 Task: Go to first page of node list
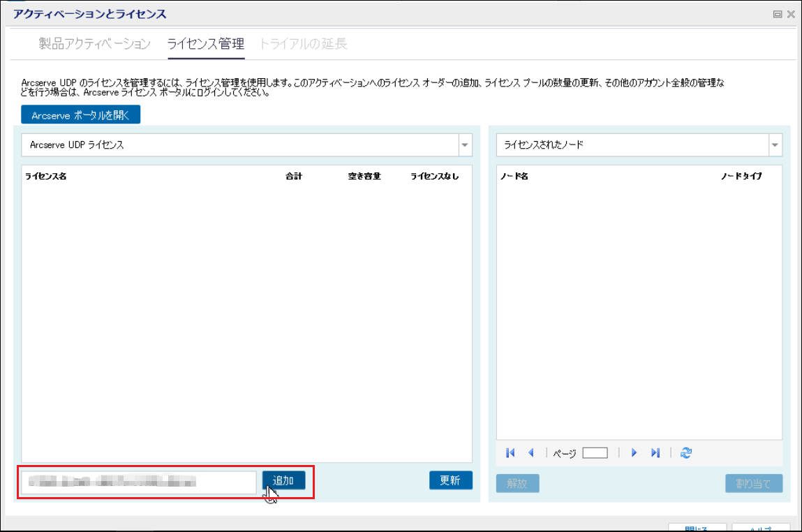[x=510, y=453]
